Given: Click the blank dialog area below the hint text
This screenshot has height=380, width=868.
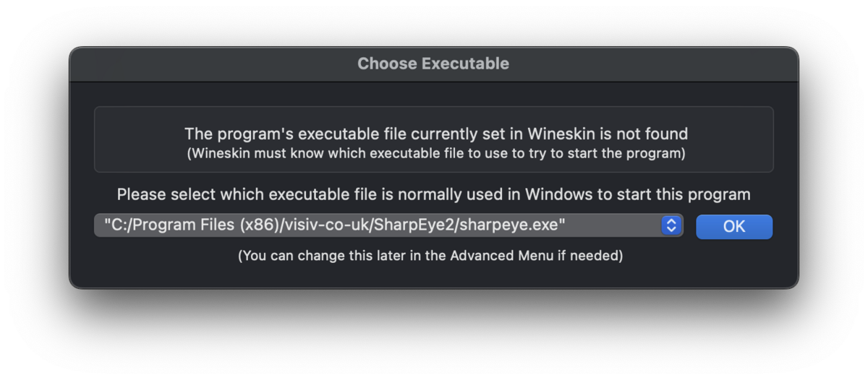Looking at the screenshot, I should [x=434, y=276].
